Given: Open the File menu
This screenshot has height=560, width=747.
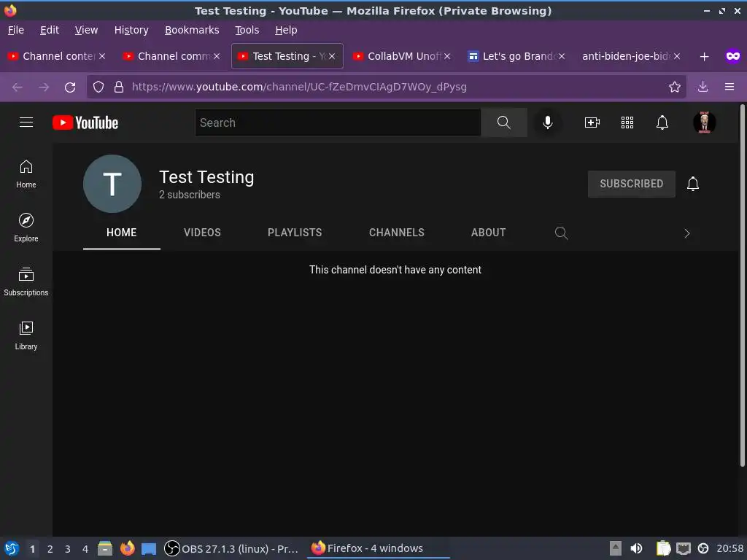Looking at the screenshot, I should pos(16,30).
